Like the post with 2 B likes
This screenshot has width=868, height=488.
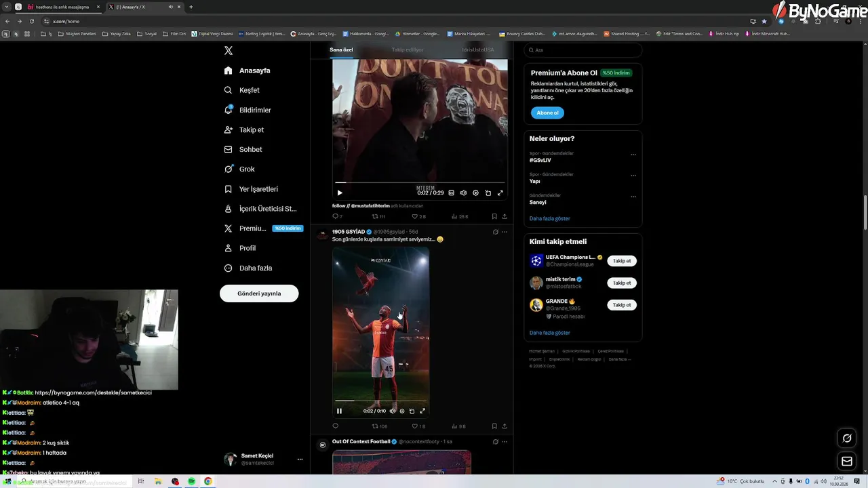click(x=418, y=216)
